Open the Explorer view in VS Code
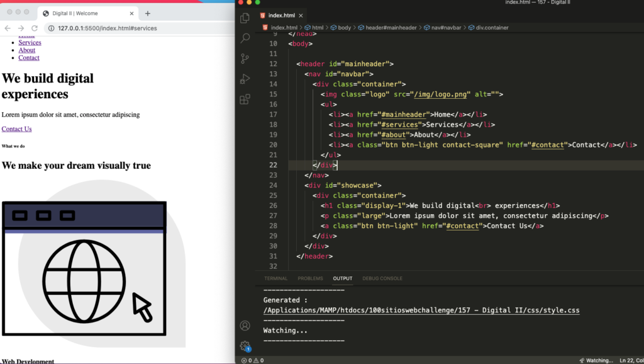644x364 pixels. pyautogui.click(x=245, y=18)
